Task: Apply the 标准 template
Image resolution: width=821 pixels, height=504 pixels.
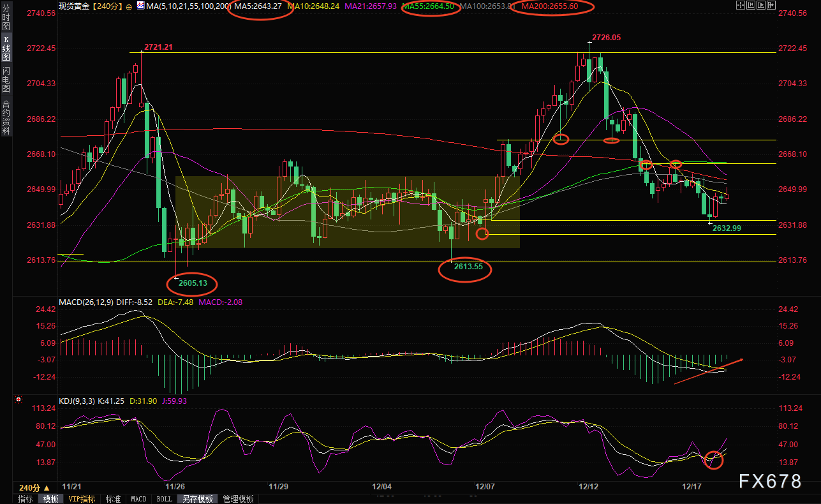Action: (x=113, y=499)
